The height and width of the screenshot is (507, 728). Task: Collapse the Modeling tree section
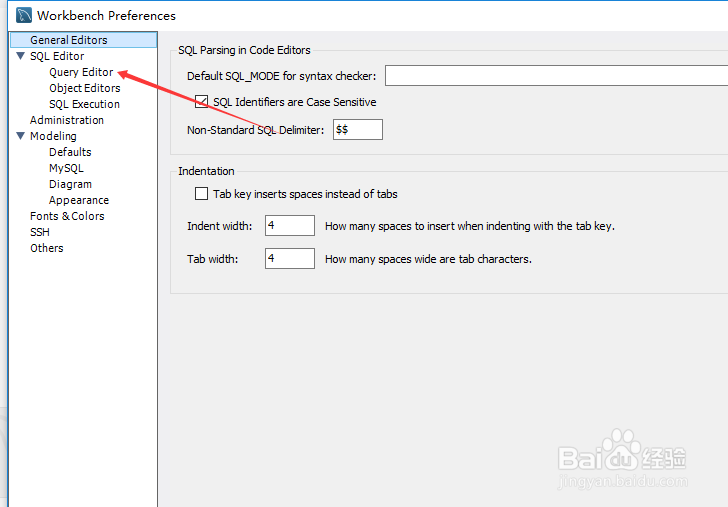tap(20, 136)
